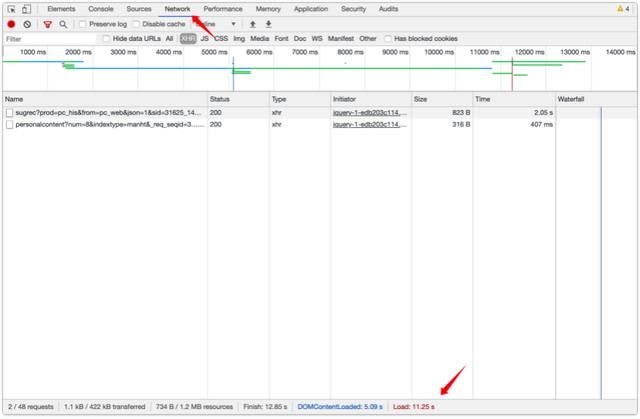The image size is (640, 419).
Task: Open the throttling Online dropdown
Action: click(216, 24)
